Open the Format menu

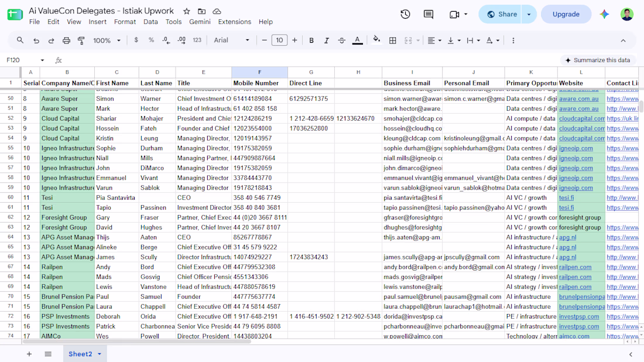(125, 22)
